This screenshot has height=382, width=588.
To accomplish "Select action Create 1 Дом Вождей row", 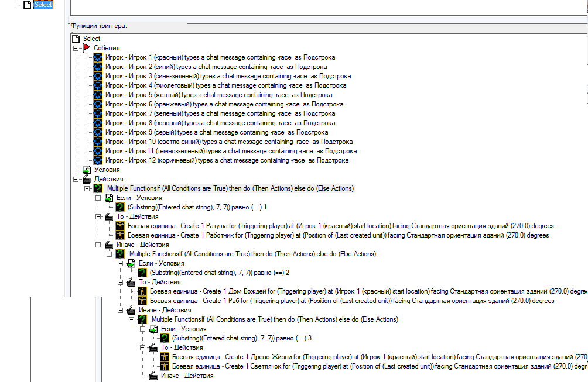I will click(x=368, y=291).
